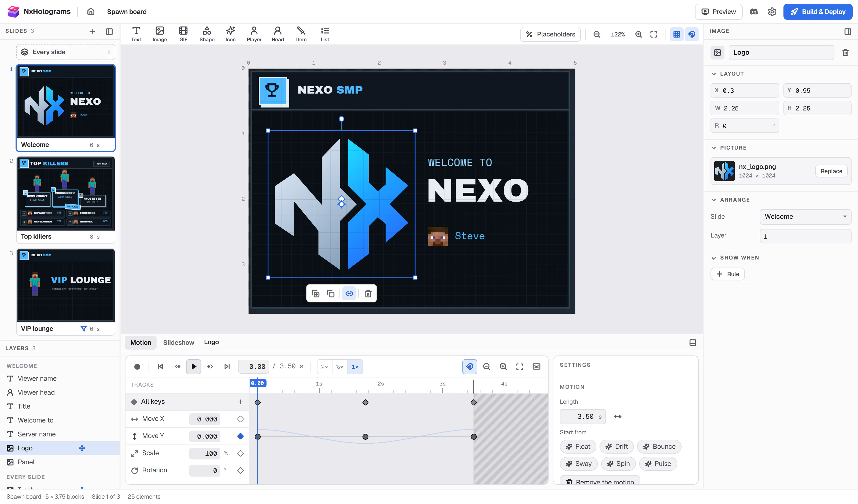Apply the Bounce motion preset
The height and width of the screenshot is (504, 858).
coord(659,446)
